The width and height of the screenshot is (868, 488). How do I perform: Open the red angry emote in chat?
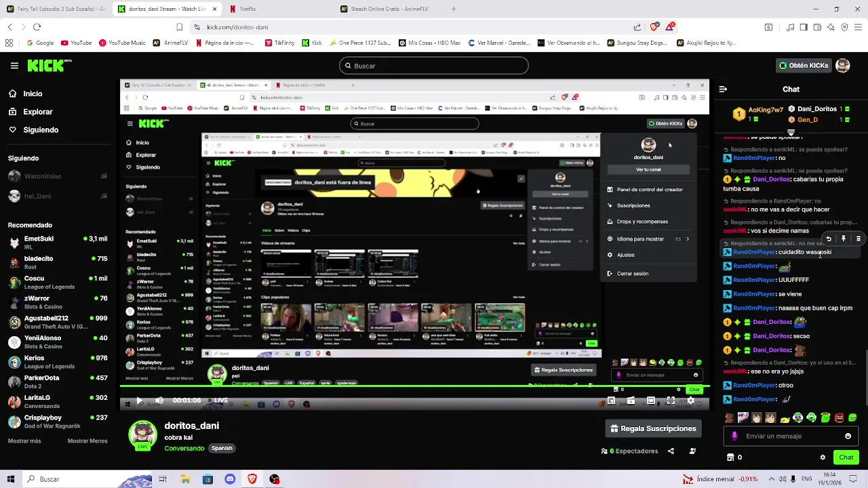coord(839,418)
